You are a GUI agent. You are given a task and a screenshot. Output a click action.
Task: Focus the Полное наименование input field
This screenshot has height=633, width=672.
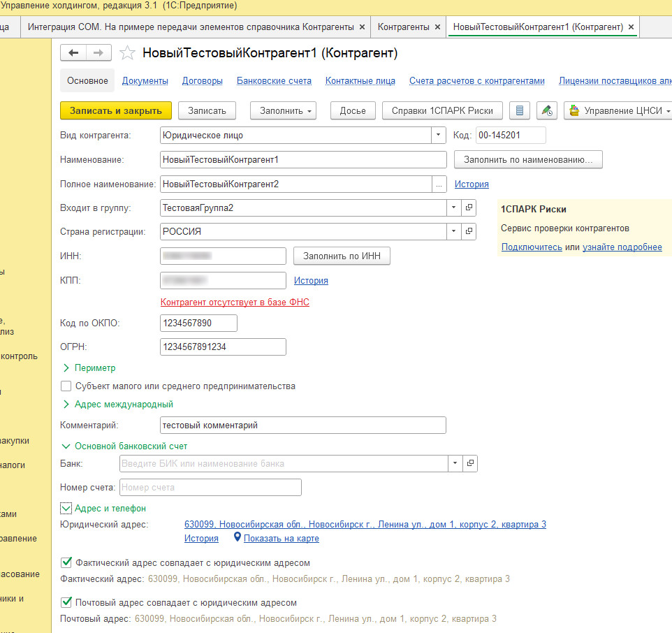(295, 184)
